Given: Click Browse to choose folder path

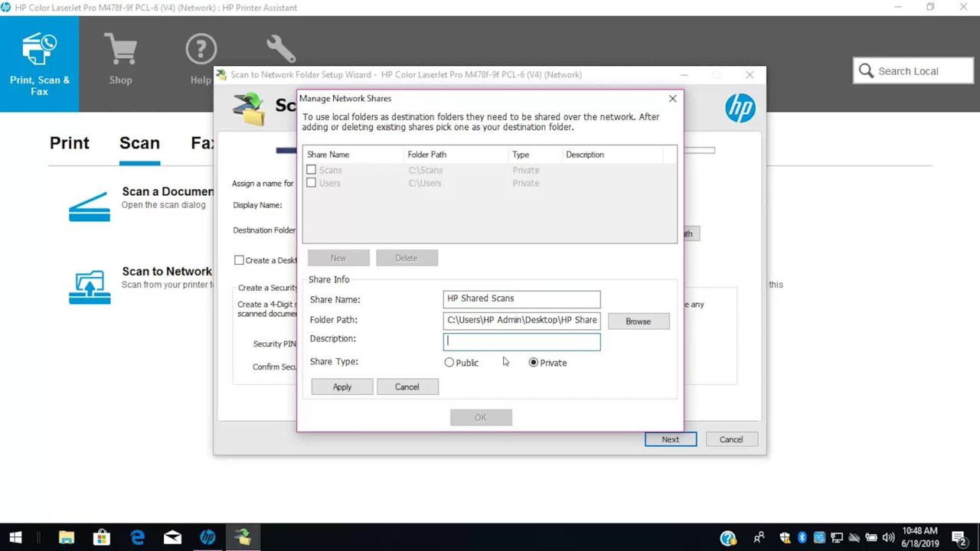Looking at the screenshot, I should tap(638, 321).
